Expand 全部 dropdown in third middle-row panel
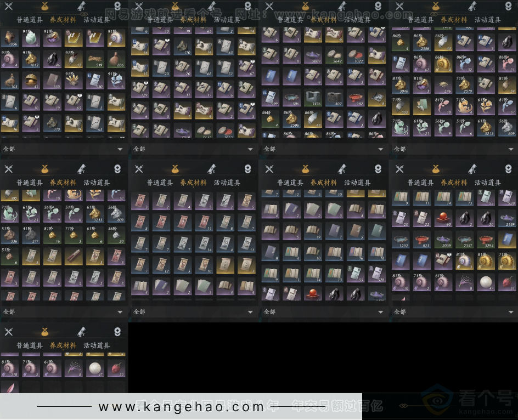 [323, 311]
